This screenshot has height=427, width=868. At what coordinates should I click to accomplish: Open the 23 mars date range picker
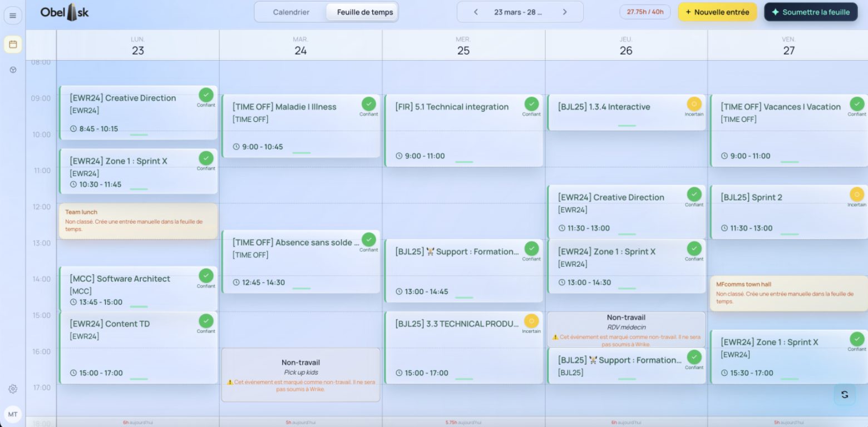pyautogui.click(x=518, y=12)
